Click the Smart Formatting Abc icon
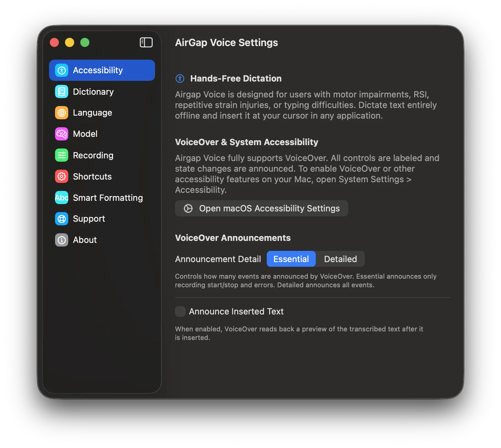501x448 pixels. pyautogui.click(x=62, y=197)
